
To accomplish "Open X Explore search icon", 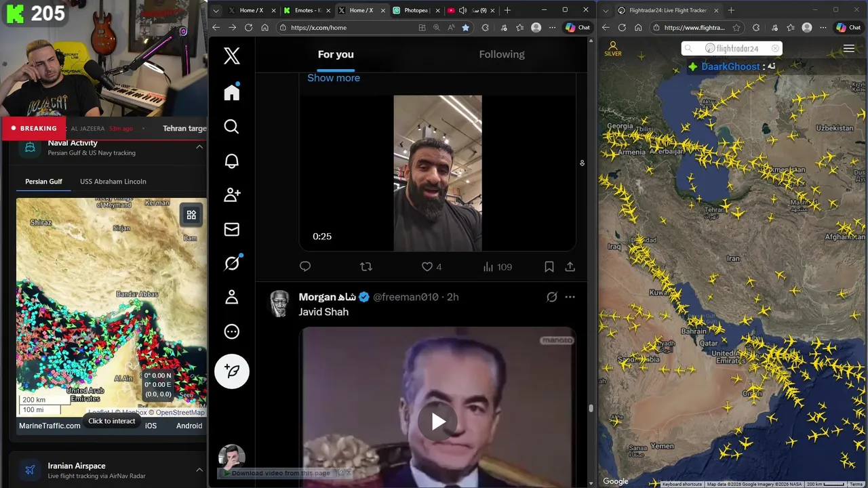I will [x=232, y=127].
